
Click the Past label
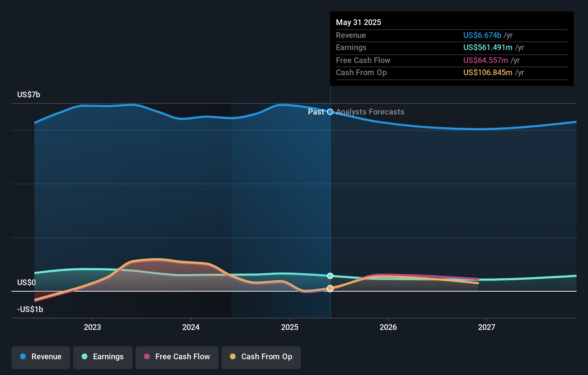(316, 112)
